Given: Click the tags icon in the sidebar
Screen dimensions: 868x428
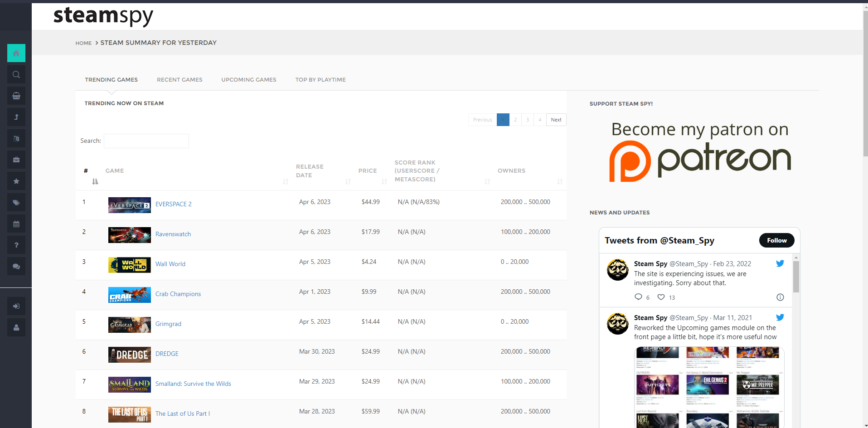Looking at the screenshot, I should (x=16, y=202).
